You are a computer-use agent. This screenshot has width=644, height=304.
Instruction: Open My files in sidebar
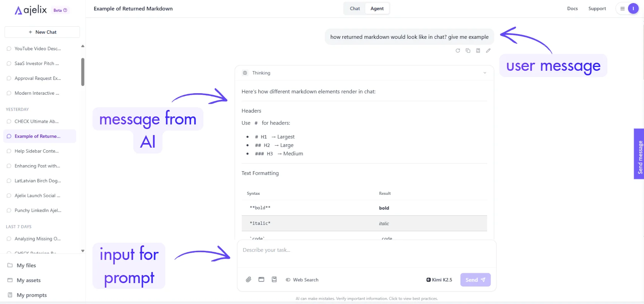click(x=26, y=266)
